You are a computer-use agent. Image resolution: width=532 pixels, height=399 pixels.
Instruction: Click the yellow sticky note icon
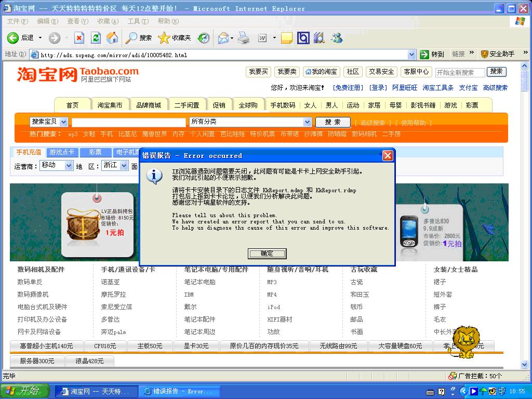pyautogui.click(x=287, y=37)
